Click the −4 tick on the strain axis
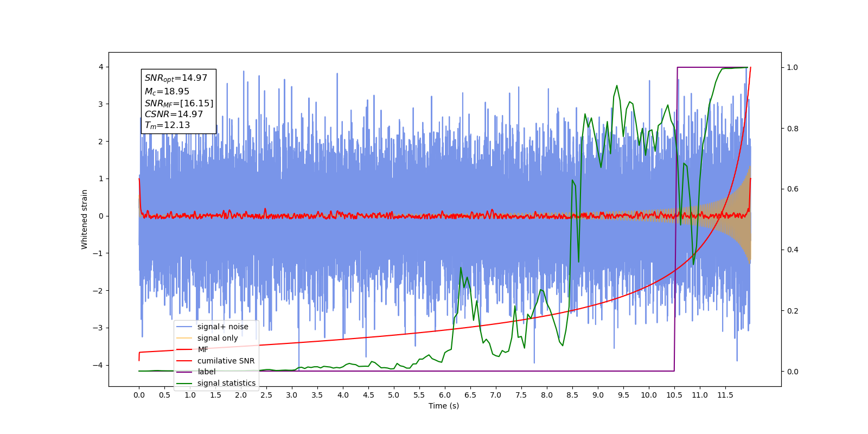Viewport: 868px width, 434px height. coord(98,365)
